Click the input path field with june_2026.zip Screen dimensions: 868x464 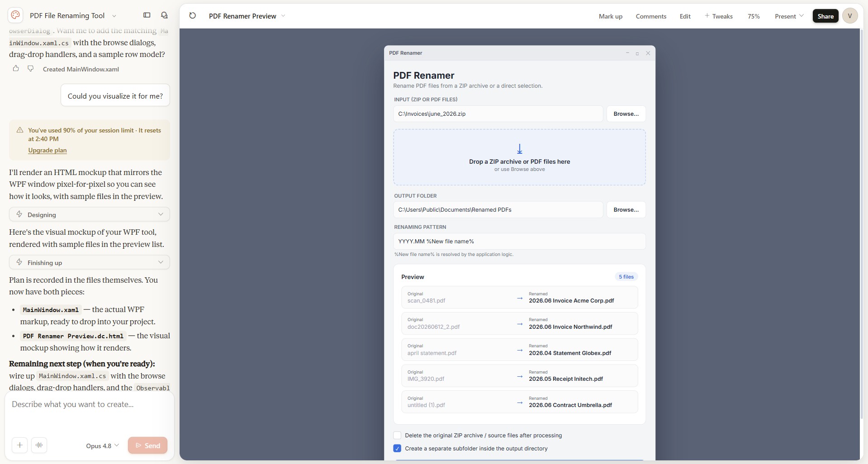point(498,114)
